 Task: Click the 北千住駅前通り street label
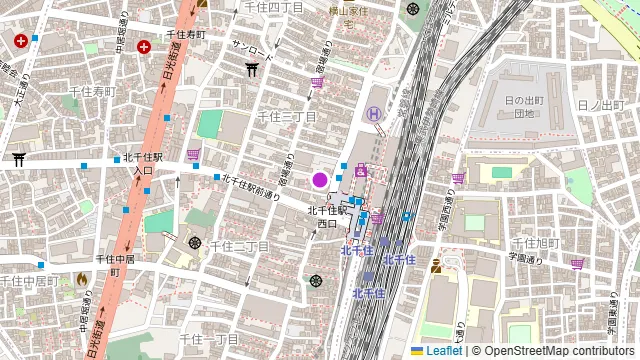tap(251, 187)
